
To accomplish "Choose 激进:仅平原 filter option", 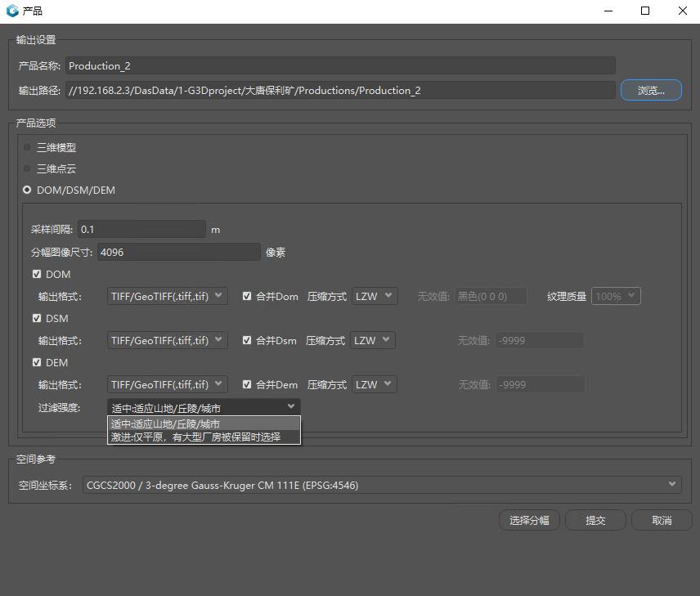I will coord(204,437).
